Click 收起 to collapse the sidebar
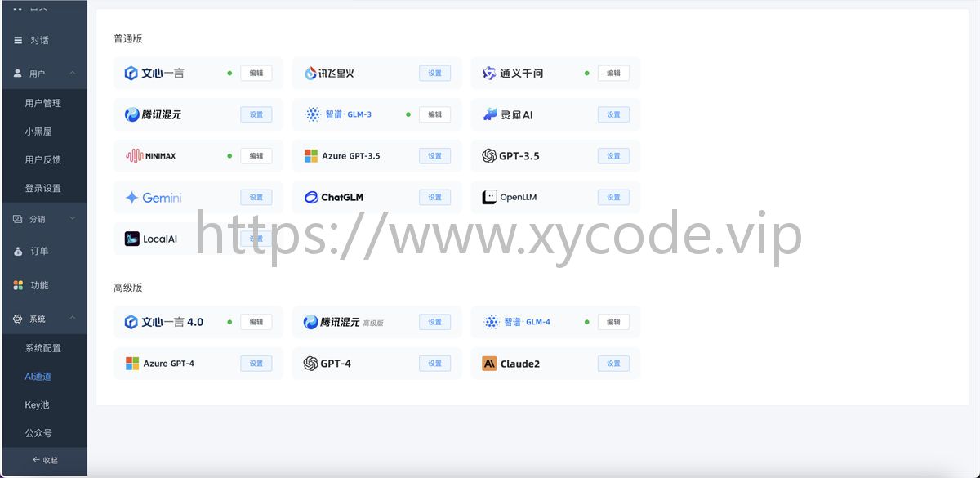This screenshot has height=478, width=980. (x=45, y=460)
